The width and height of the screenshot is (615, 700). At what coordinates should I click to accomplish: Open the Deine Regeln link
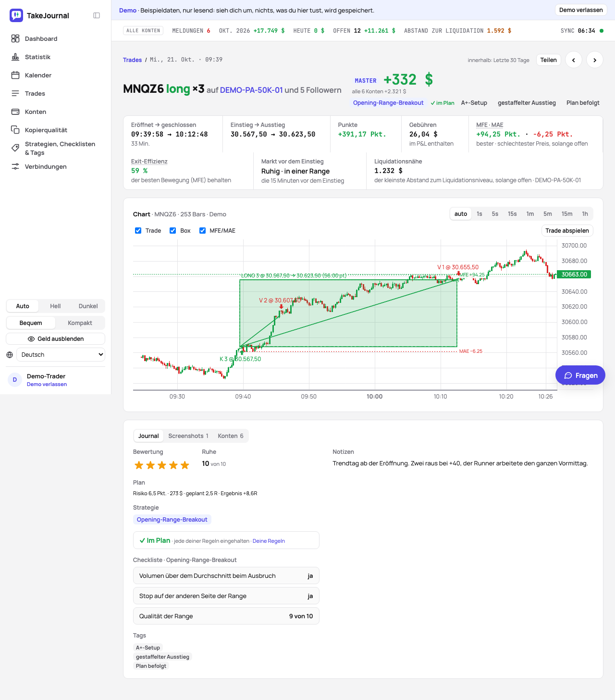pyautogui.click(x=269, y=541)
